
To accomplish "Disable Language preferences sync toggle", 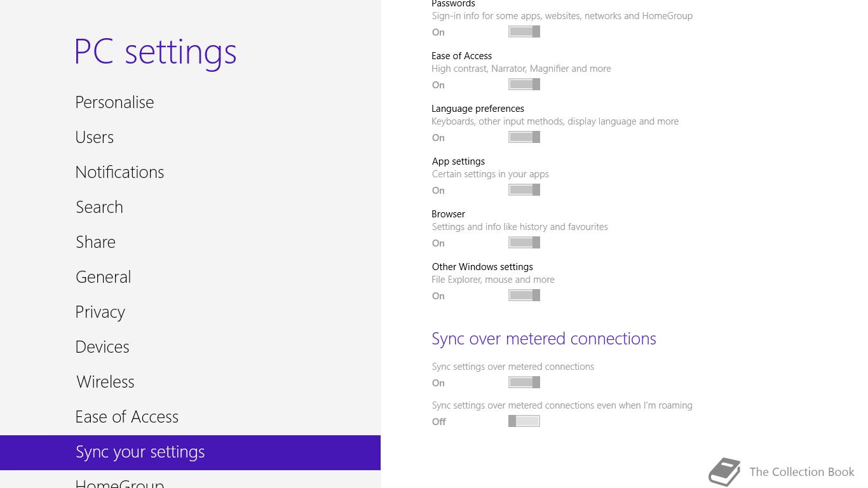I will pyautogui.click(x=524, y=137).
